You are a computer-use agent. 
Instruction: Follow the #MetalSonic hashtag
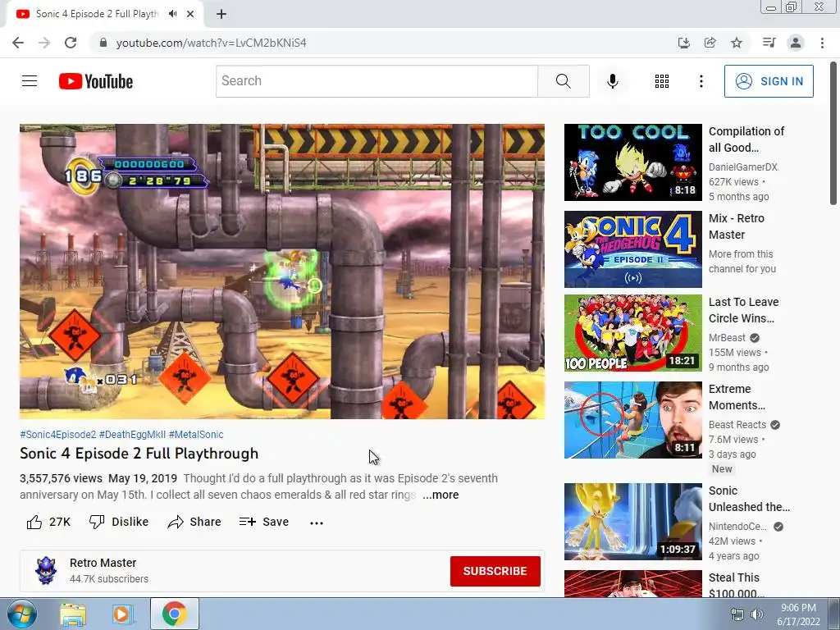[196, 435]
